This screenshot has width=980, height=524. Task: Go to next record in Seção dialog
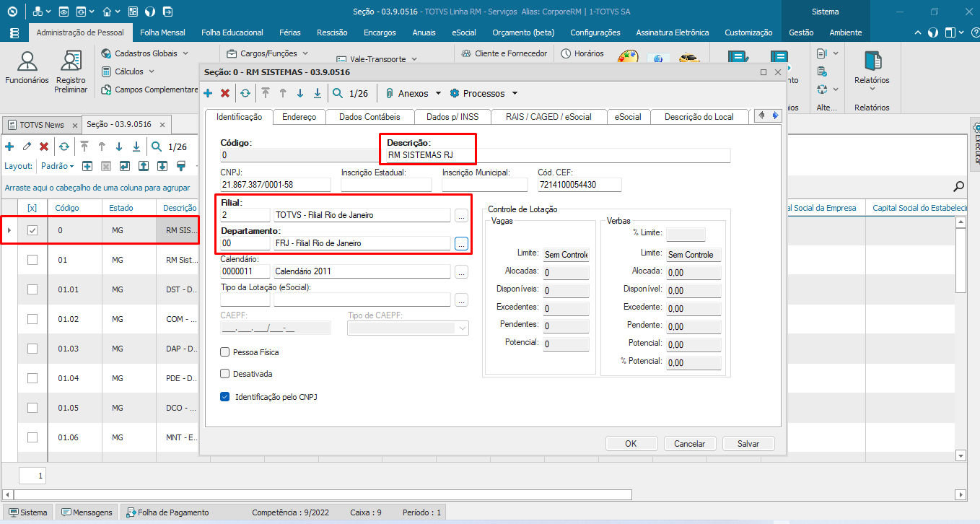click(x=300, y=93)
